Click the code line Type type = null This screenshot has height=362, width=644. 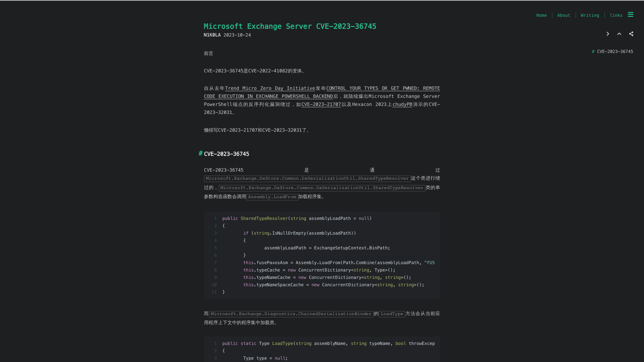265,358
